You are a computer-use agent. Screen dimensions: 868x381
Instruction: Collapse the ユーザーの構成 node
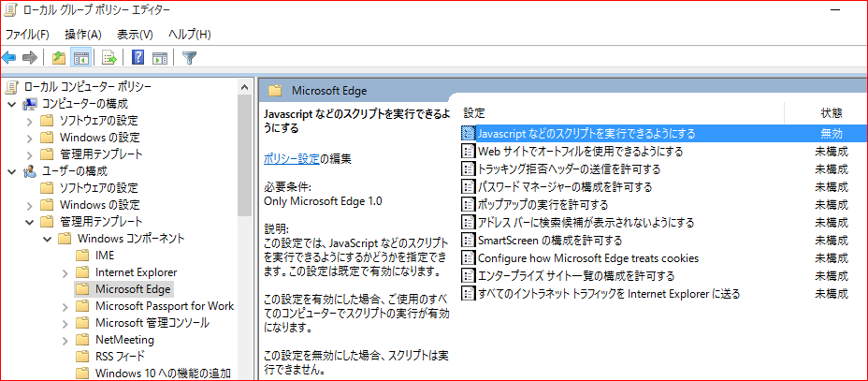click(12, 171)
